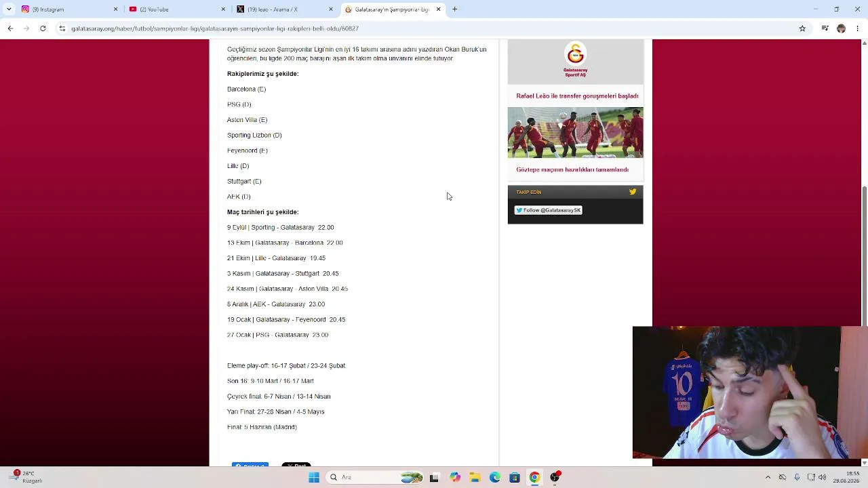Image resolution: width=868 pixels, height=488 pixels.
Task: Open the Chrome profile avatar
Action: (842, 28)
